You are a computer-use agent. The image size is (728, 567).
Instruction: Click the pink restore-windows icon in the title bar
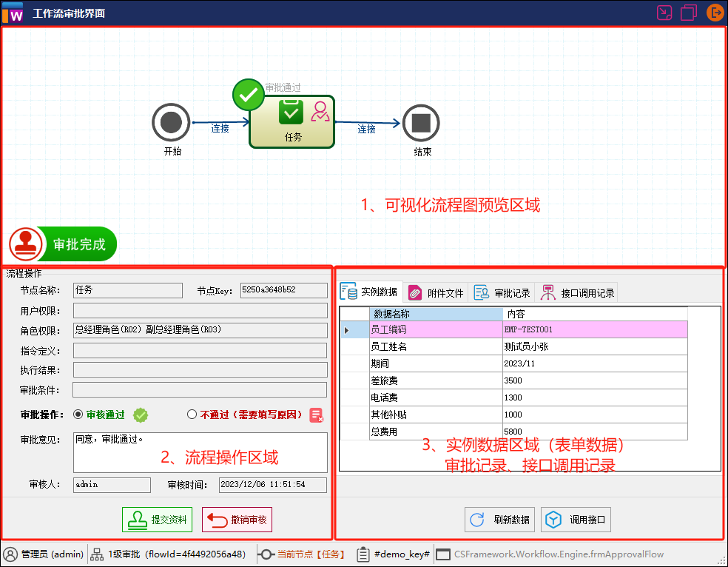point(688,13)
